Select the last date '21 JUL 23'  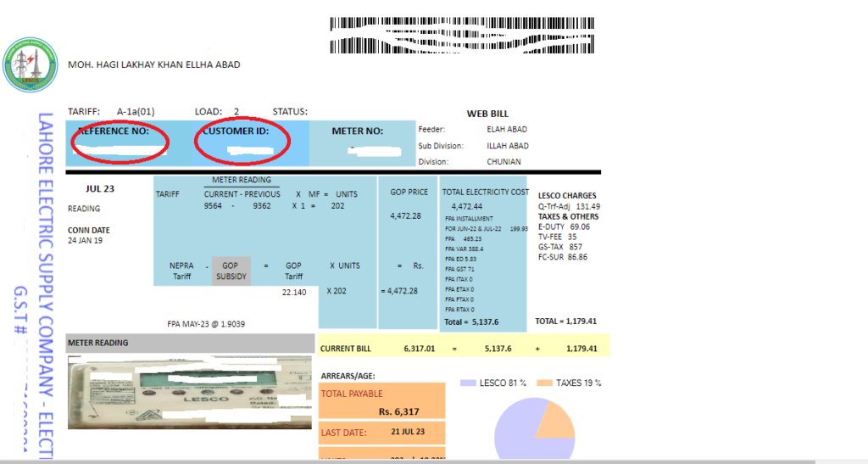coord(408,431)
